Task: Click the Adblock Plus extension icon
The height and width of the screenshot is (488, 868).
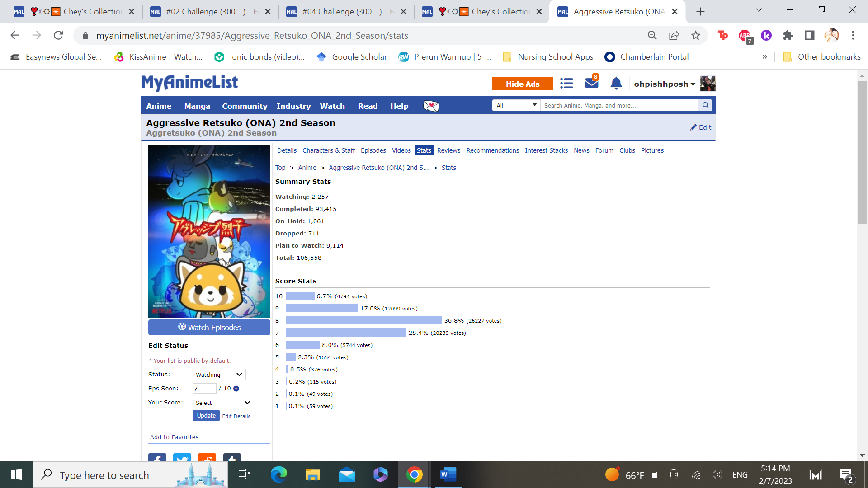Action: click(x=745, y=36)
